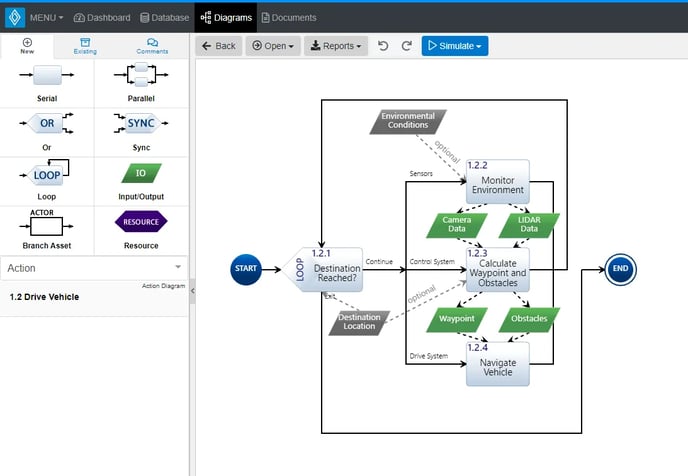
Task: Choose the purple Resource icon
Action: click(141, 221)
